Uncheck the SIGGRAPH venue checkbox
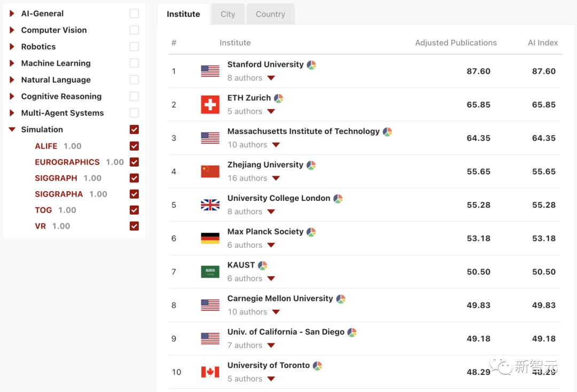This screenshot has height=392, width=577. point(134,178)
